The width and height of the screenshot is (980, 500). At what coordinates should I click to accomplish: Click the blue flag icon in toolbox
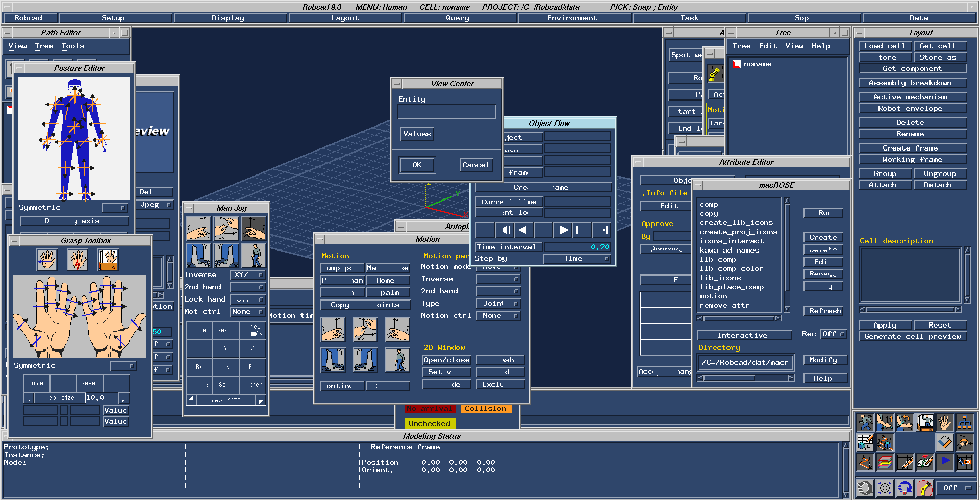coord(944,462)
